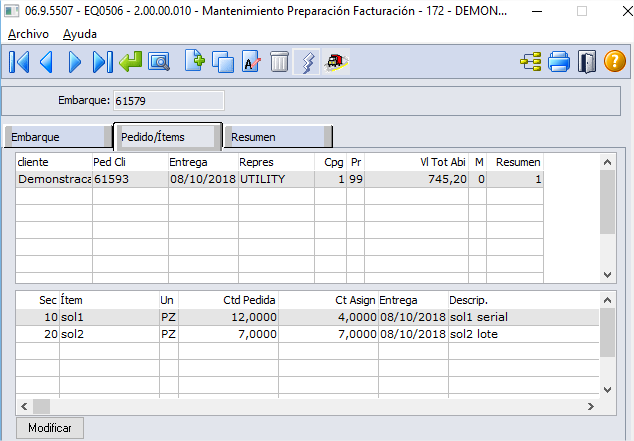Click orders grid scroll up arrow

pos(607,162)
